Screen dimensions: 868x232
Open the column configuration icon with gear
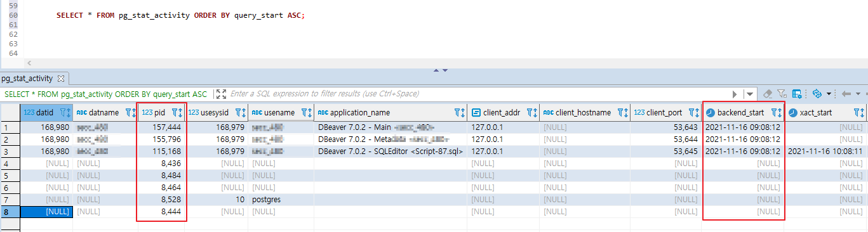(797, 94)
